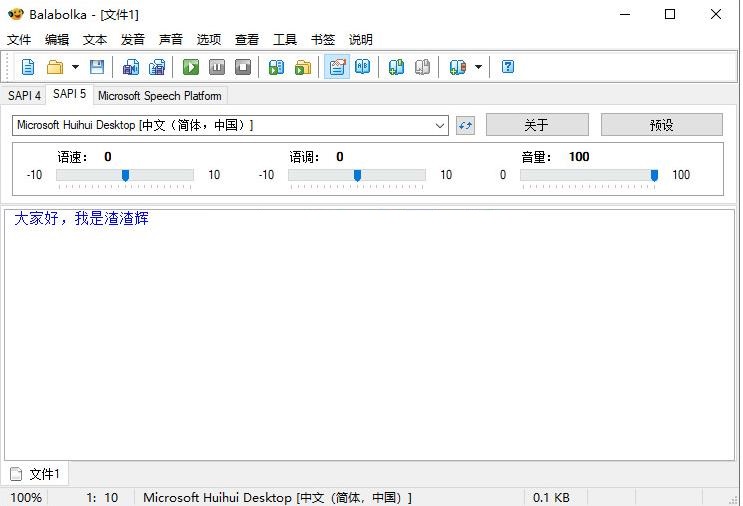The width and height of the screenshot is (743, 506).
Task: Open the 发音 menu
Action: pos(133,40)
